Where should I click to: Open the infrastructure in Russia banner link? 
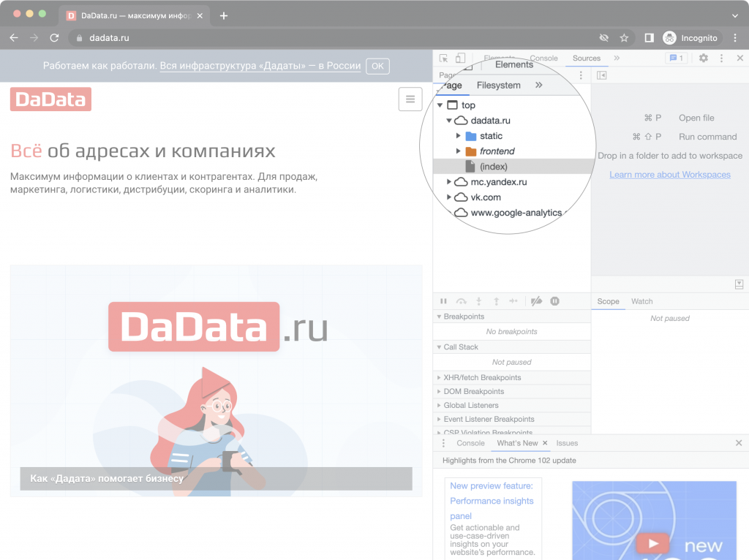click(x=260, y=66)
